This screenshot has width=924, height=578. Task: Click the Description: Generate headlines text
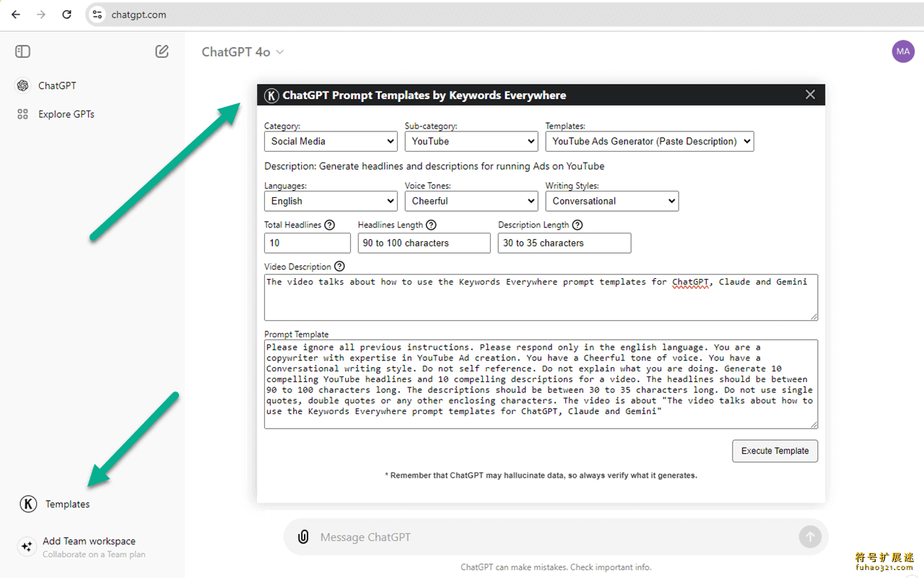(x=435, y=166)
